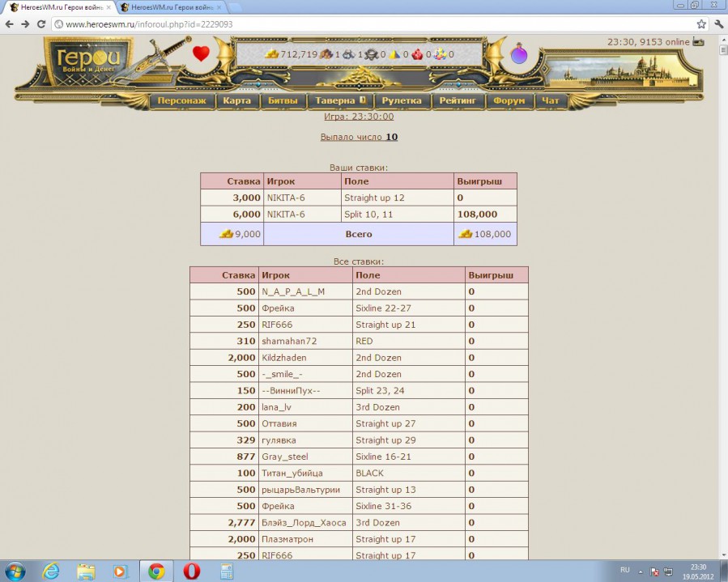Click the taskbar clock showing 23:30
Screen dimensions: 728x582
698,571
